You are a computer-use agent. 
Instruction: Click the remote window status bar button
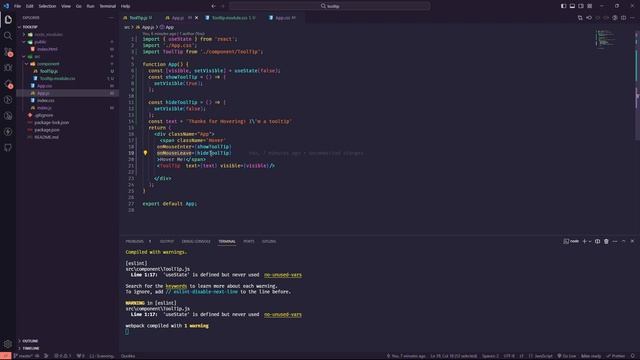(x=5, y=356)
